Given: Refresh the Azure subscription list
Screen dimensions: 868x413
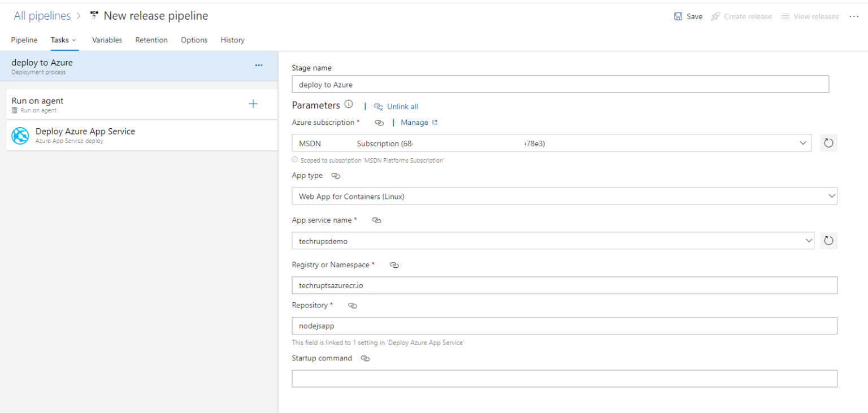Looking at the screenshot, I should click(828, 143).
